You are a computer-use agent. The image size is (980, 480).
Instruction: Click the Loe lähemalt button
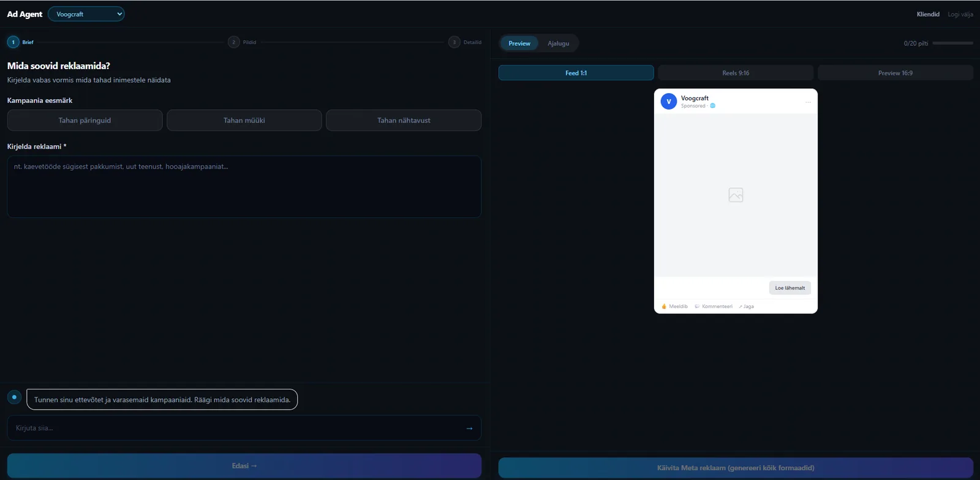pos(790,288)
